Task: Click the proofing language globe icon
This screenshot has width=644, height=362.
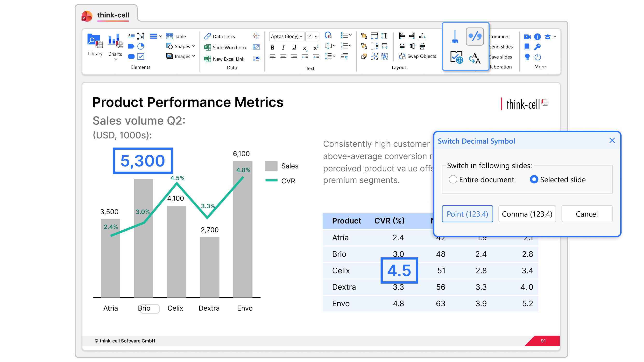Action: click(x=456, y=57)
